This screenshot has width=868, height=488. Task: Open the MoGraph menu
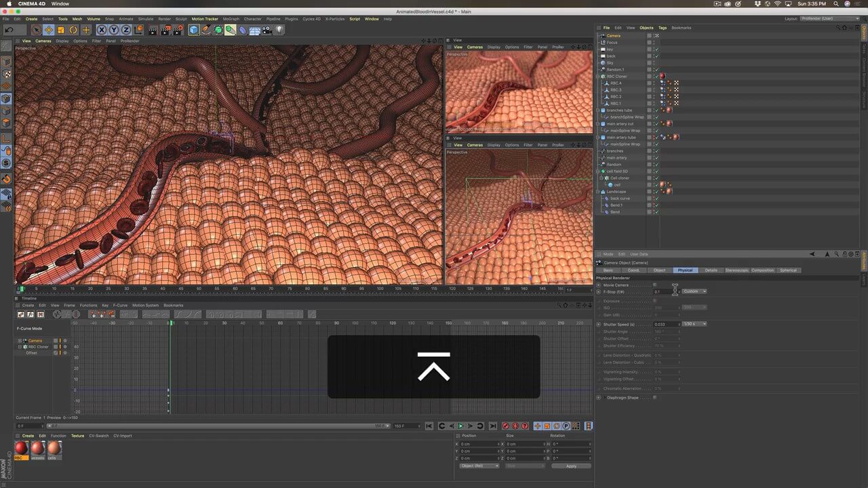click(x=231, y=19)
